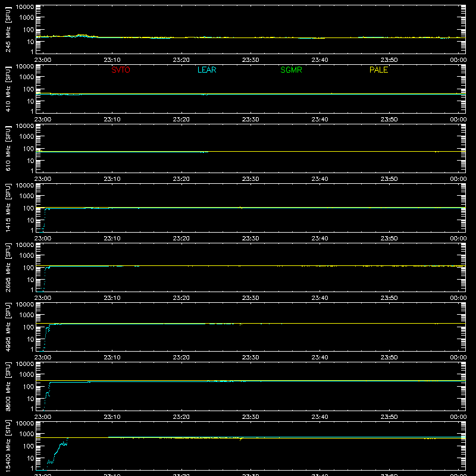This screenshot has width=476, height=476.
Task: Click the 10 y-tick of the 1415 MHz plot
Action: coord(30,220)
